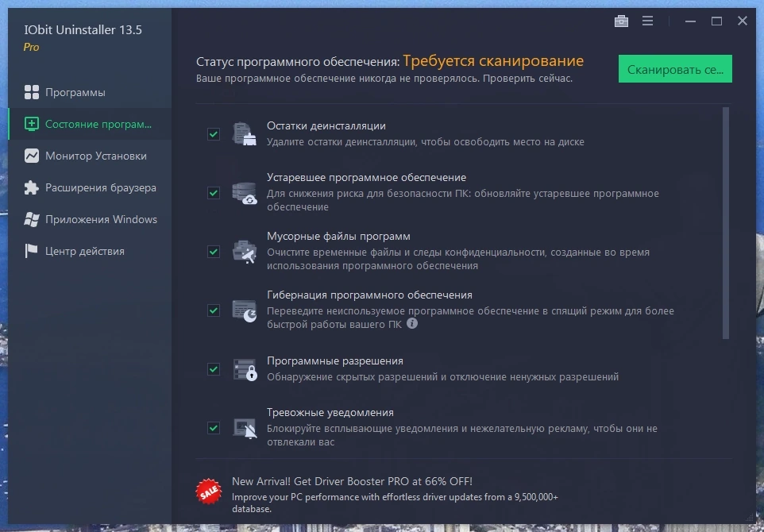Screen dimensions: 764x532
Task: Maximize the IObit Uninstaller window
Action: pyautogui.click(x=716, y=21)
